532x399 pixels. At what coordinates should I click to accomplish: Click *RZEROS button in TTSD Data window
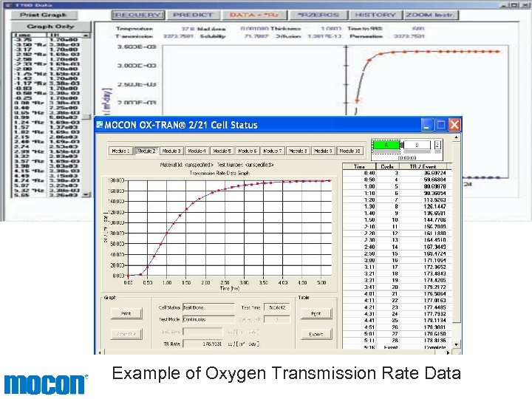[318, 15]
